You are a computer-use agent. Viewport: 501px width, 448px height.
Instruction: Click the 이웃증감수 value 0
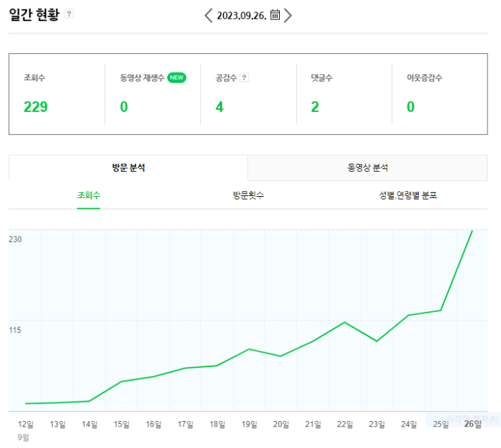[411, 106]
